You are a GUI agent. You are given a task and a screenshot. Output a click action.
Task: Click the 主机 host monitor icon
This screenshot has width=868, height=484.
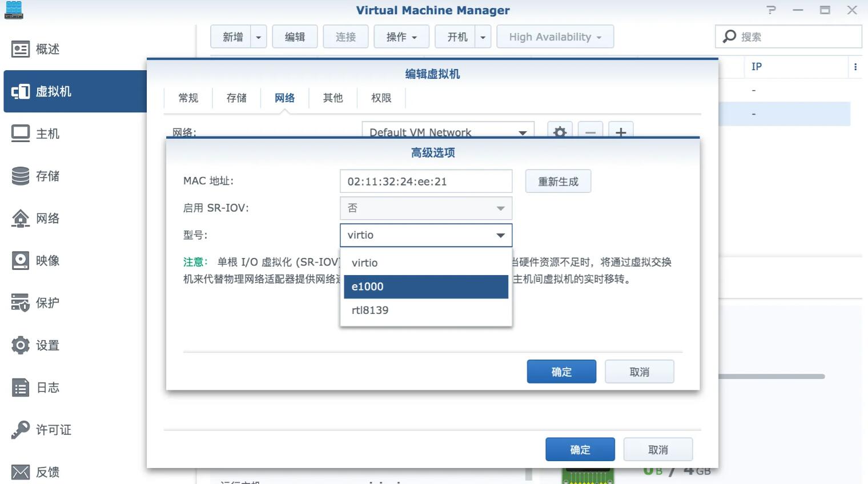click(x=21, y=134)
